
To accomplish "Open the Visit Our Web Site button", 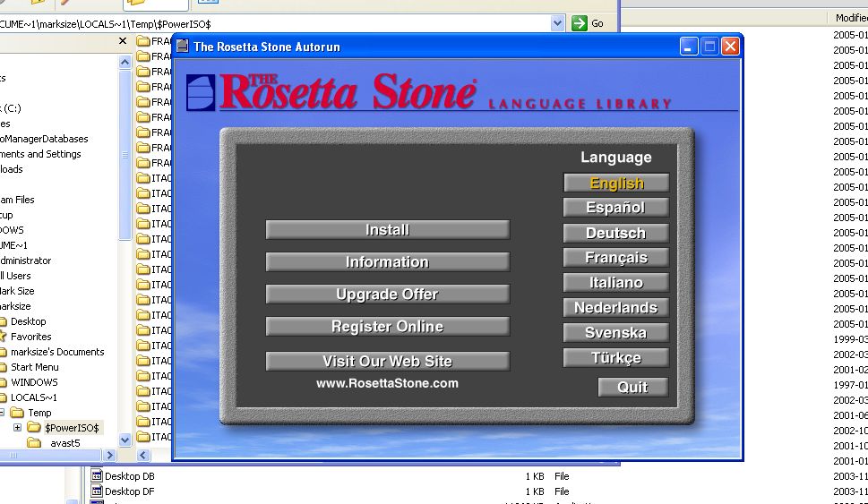I will (387, 362).
